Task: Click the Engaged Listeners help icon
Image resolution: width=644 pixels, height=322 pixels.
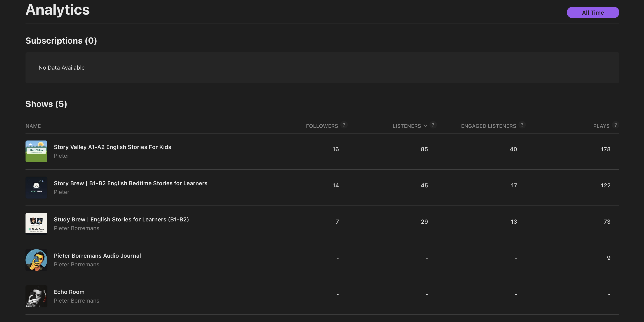Action: (x=522, y=125)
